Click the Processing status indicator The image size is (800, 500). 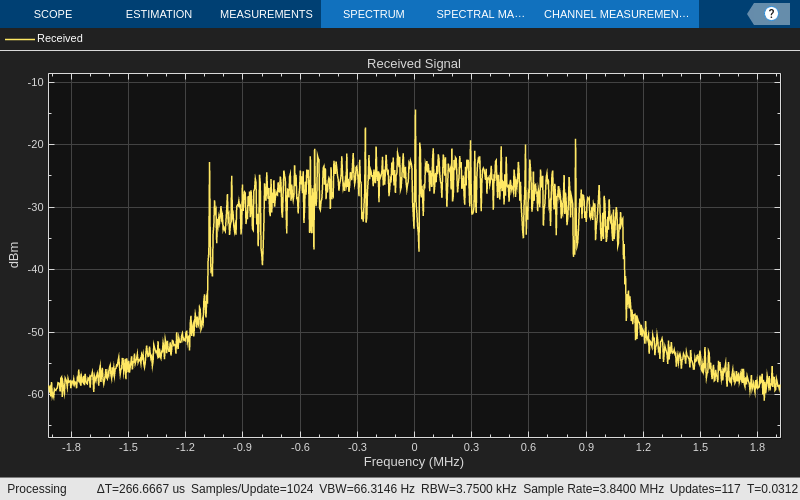[37, 489]
